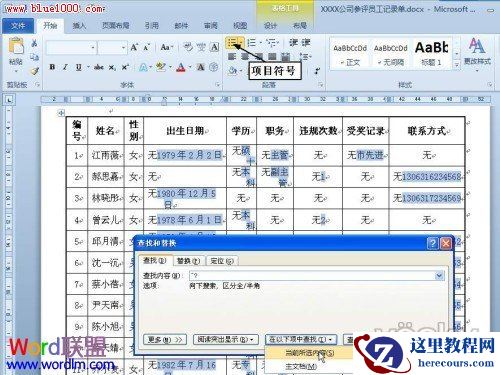Image resolution: width=500 pixels, height=375 pixels.
Task: Apply strikethrough abc formatting
Action: tap(99, 68)
